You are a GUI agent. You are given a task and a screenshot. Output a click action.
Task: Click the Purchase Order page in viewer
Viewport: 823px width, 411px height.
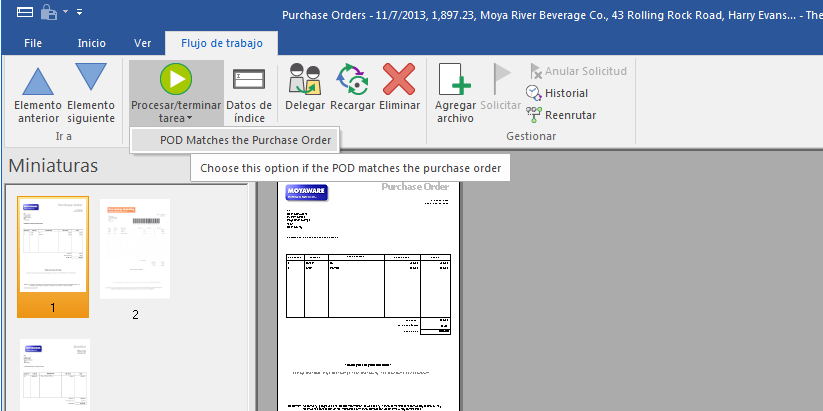click(368, 296)
